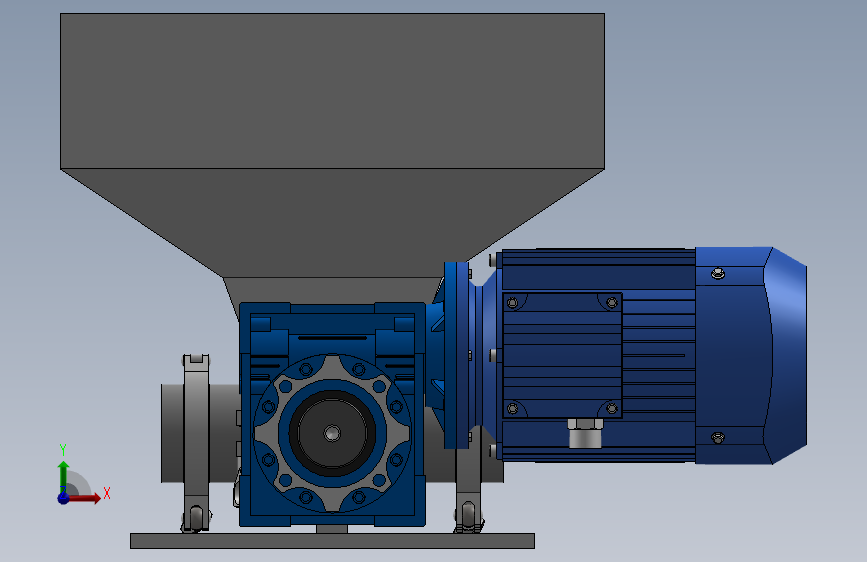The height and width of the screenshot is (562, 867).
Task: Select the left pipe clamp ring
Action: (x=196, y=443)
